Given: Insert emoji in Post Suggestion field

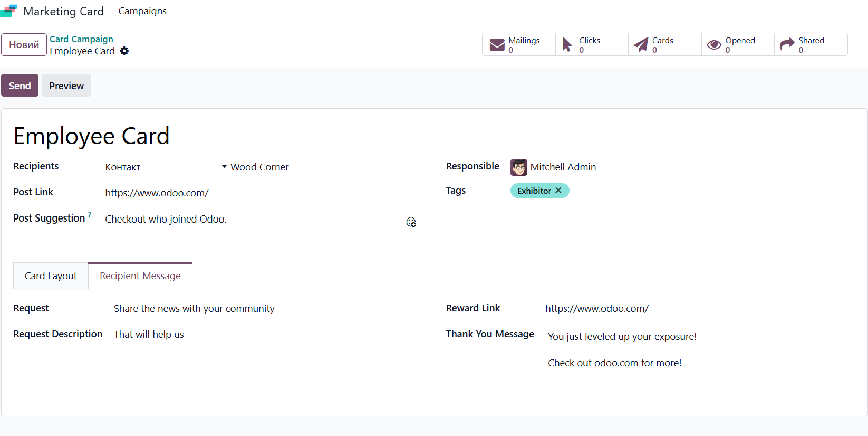Looking at the screenshot, I should (411, 222).
